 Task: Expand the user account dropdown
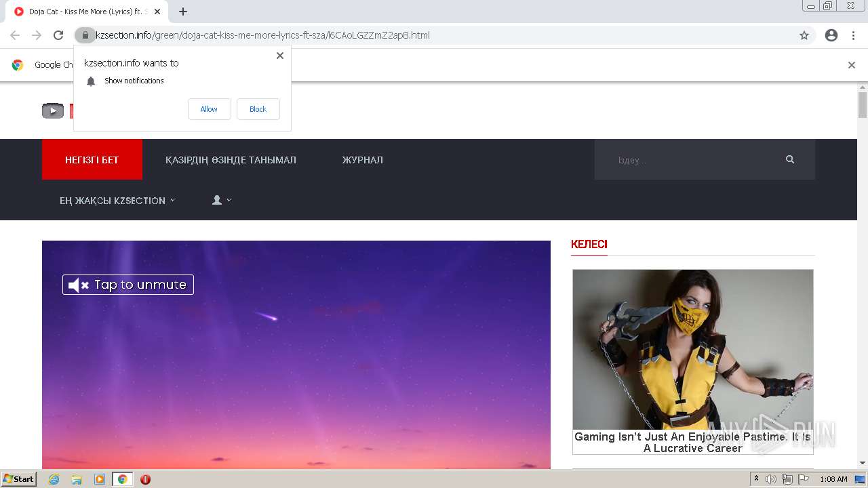(x=222, y=200)
